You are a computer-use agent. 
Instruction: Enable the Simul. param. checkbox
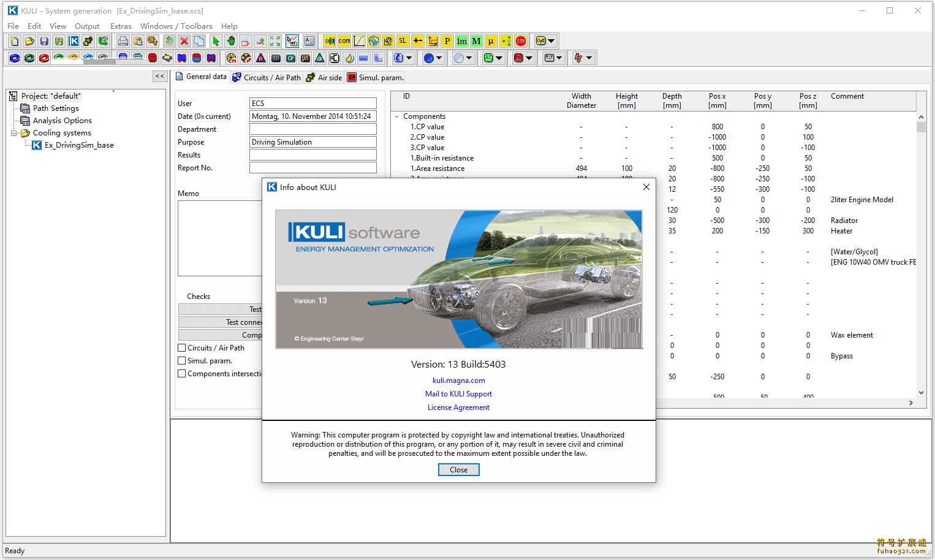point(182,361)
